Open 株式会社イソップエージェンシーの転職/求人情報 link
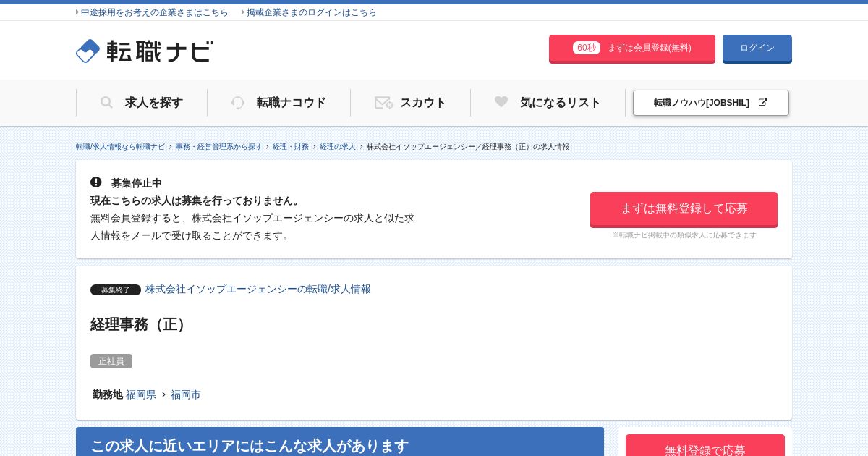Viewport: 868px width, 456px height. pos(258,289)
